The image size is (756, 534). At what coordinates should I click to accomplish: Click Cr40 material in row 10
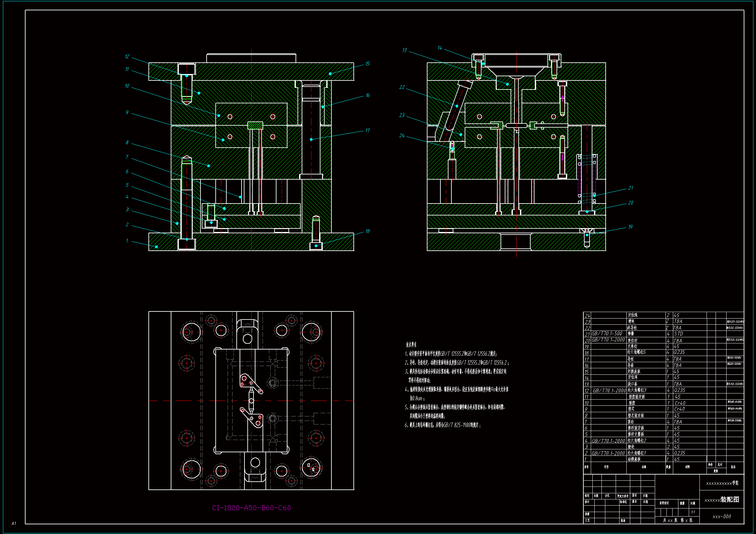click(680, 403)
